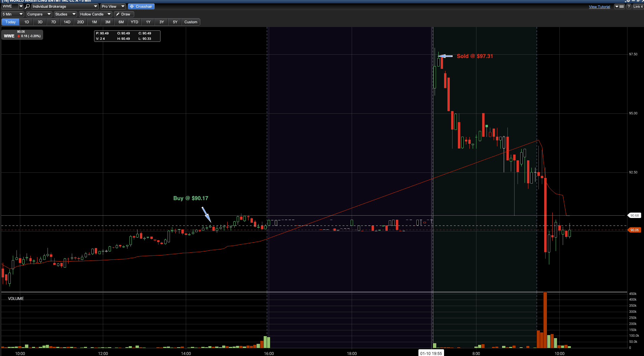Image resolution: width=644 pixels, height=356 pixels.
Task: Click the 12:00 time axis label
Action: point(103,353)
